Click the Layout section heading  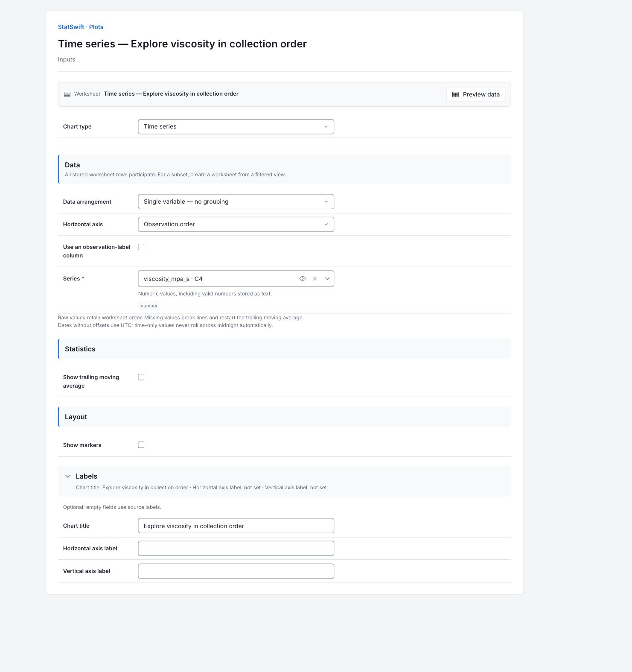[76, 417]
